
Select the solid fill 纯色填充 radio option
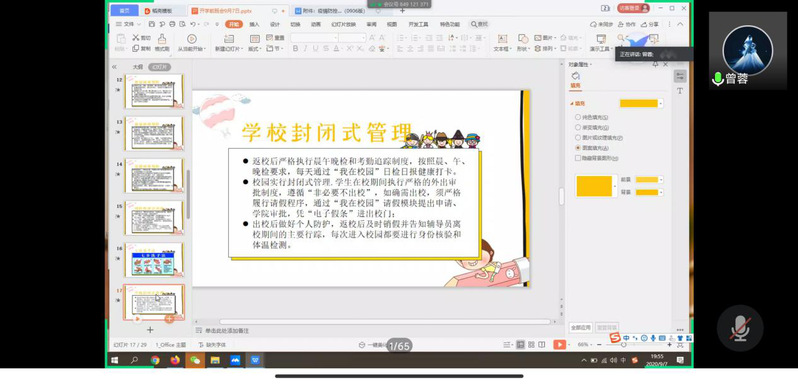tap(578, 117)
